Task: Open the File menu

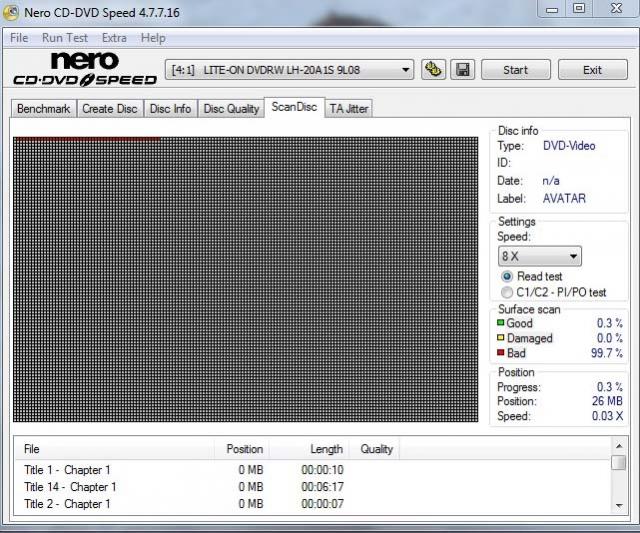Action: tap(19, 38)
